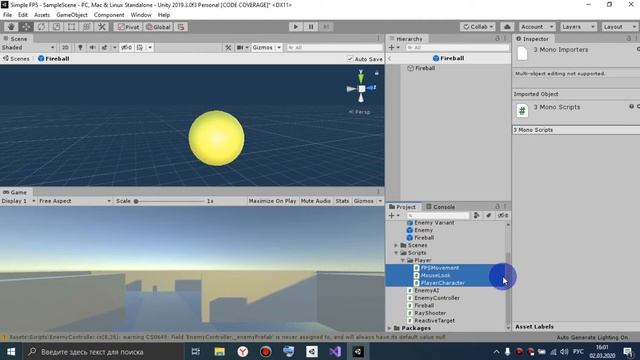Toggle Mute Audio in Game view

[316, 201]
